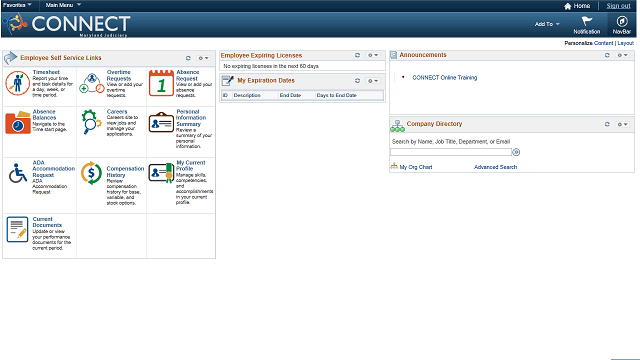Click the Description column header
Image resolution: width=640 pixels, height=360 pixels.
coord(247,95)
